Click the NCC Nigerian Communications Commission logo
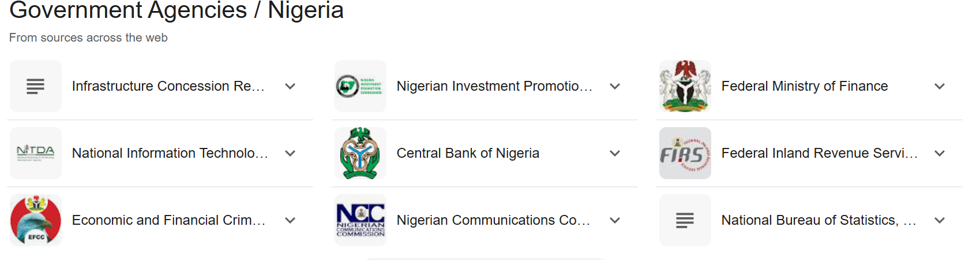This screenshot has width=980, height=260. [361, 220]
